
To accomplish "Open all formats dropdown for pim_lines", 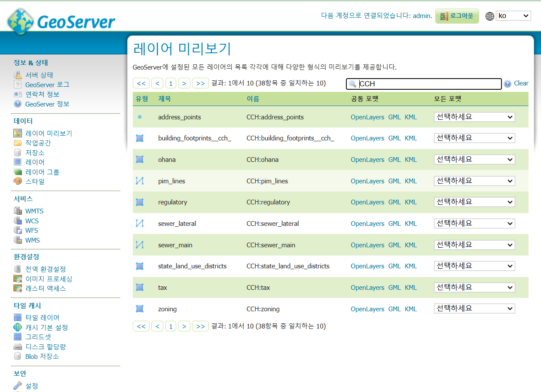I will pyautogui.click(x=474, y=181).
